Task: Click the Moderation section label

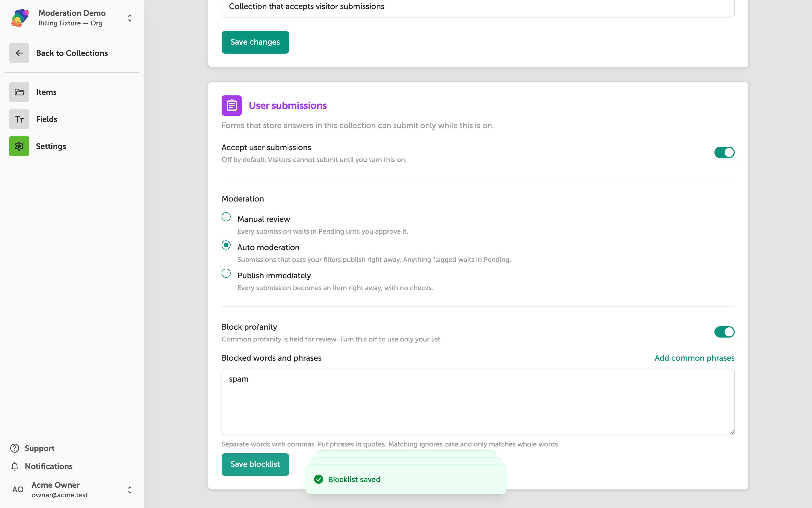Action: (x=242, y=199)
